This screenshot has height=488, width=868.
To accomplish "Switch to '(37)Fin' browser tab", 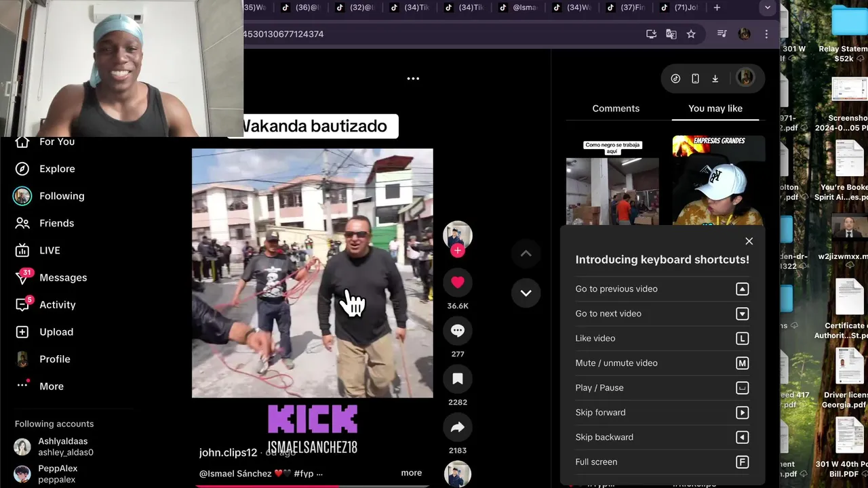I will coord(626,7).
